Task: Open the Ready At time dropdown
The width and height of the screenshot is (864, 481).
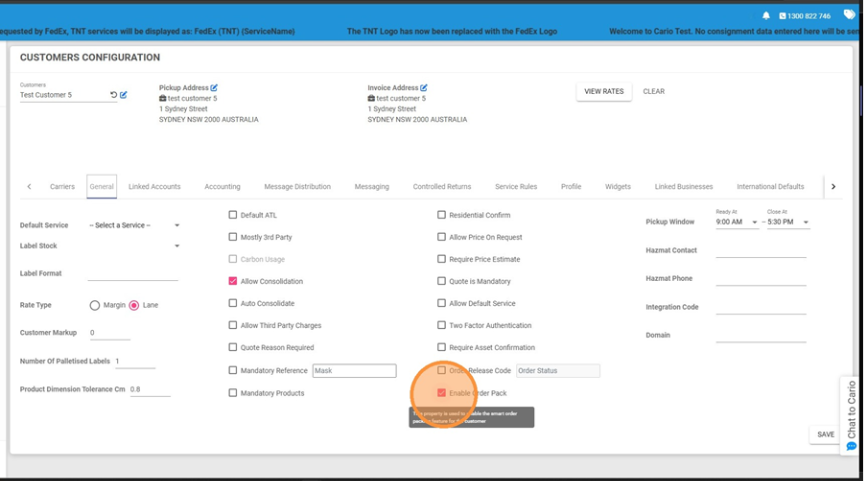Action: coord(737,222)
